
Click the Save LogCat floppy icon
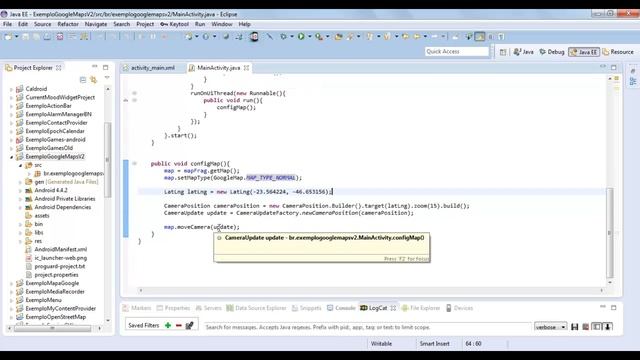(575, 327)
